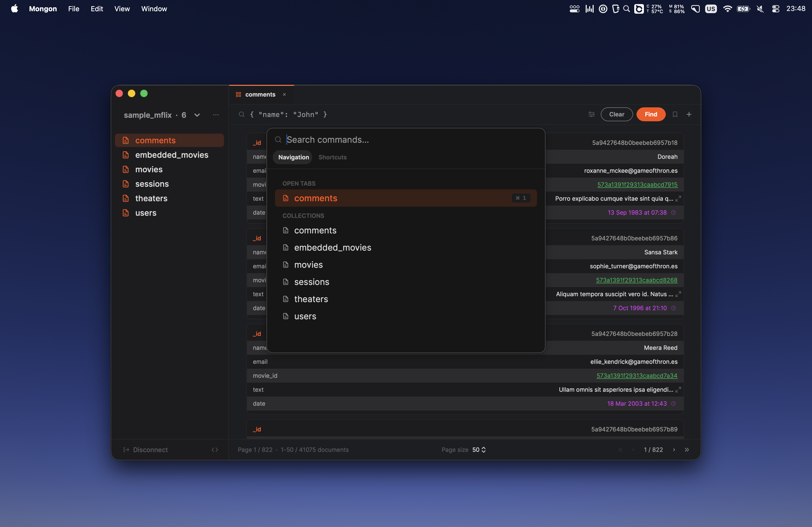Click the filter options sliders icon
This screenshot has width=812, height=527.
coord(591,115)
